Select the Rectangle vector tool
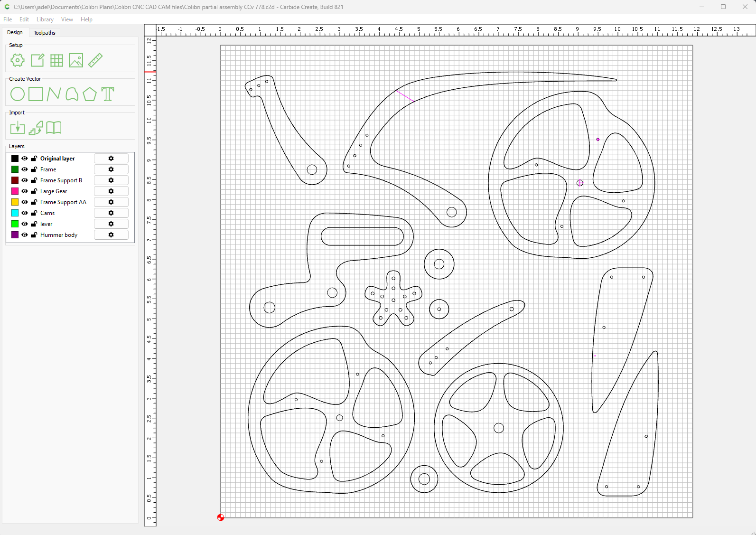 point(36,94)
